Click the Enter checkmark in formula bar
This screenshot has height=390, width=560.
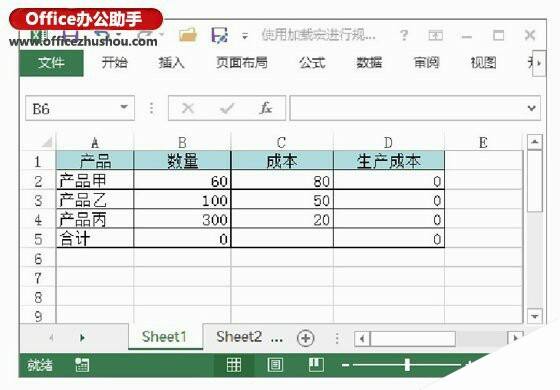pyautogui.click(x=227, y=108)
